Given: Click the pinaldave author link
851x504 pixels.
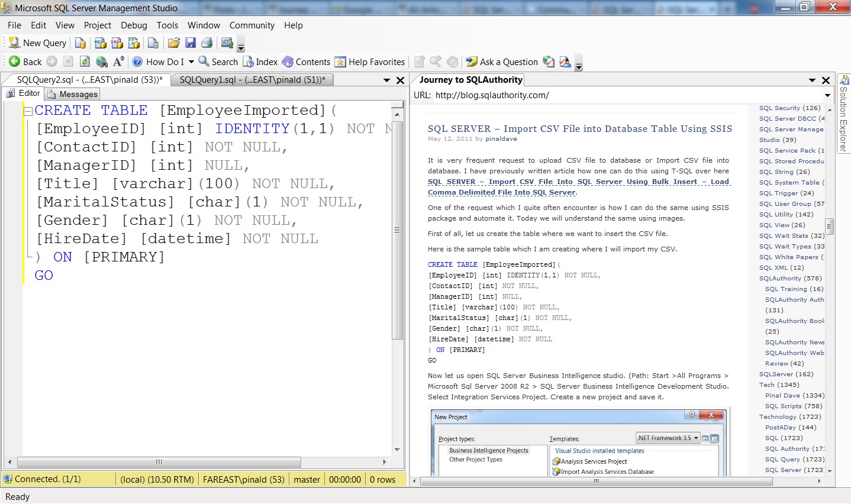Looking at the screenshot, I should coord(501,139).
